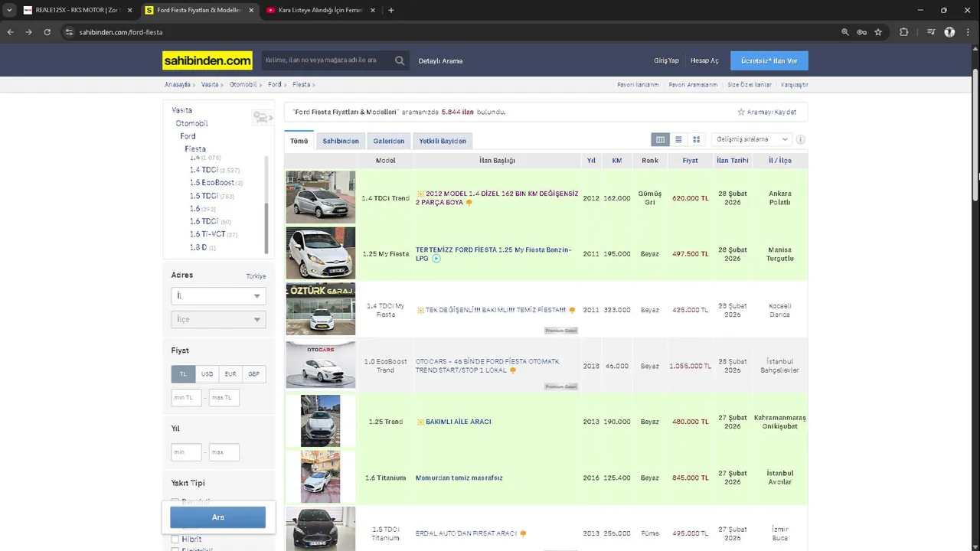Click the site info icon in address bar
The width and height of the screenshot is (980, 551).
pos(69,32)
